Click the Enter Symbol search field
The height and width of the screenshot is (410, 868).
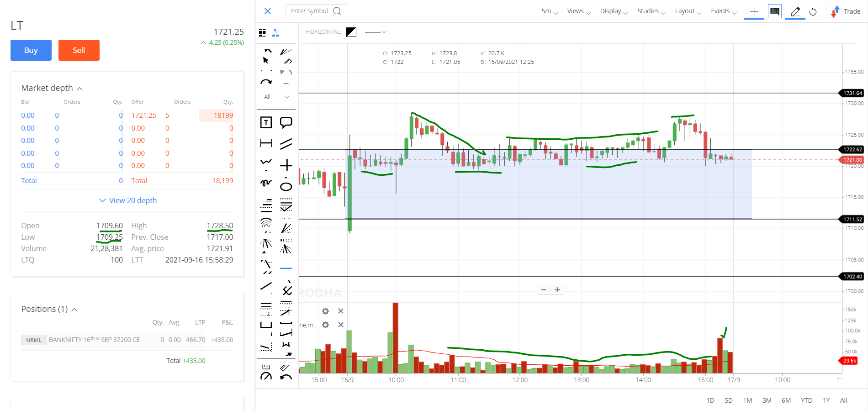[x=316, y=11]
